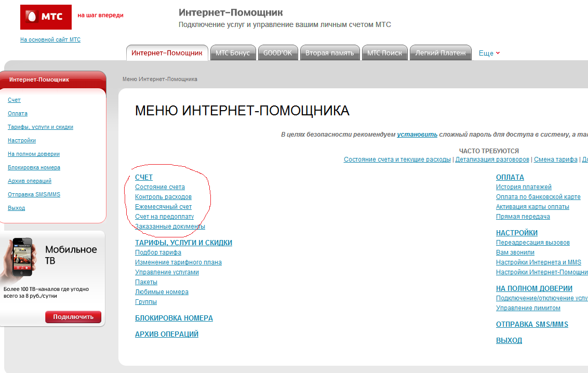Open the Контроль расходов link

point(163,197)
